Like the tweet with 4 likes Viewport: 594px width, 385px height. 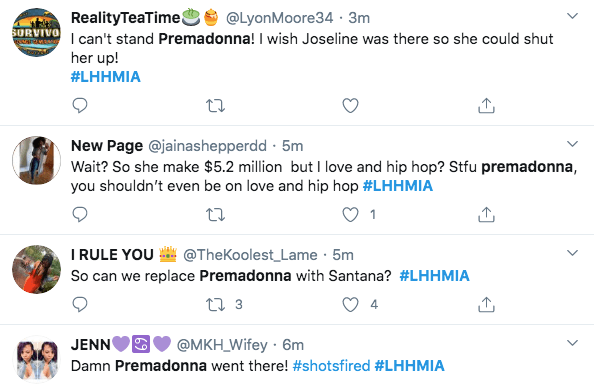350,304
